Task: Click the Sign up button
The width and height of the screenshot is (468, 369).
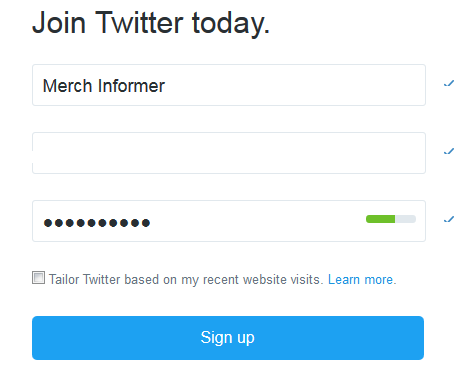Action: click(x=228, y=338)
